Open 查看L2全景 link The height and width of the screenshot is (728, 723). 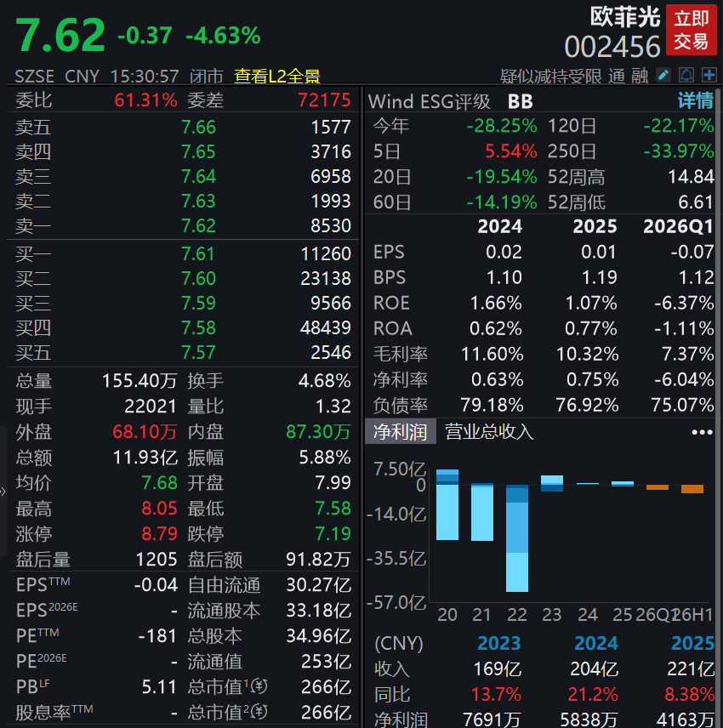[x=277, y=76]
